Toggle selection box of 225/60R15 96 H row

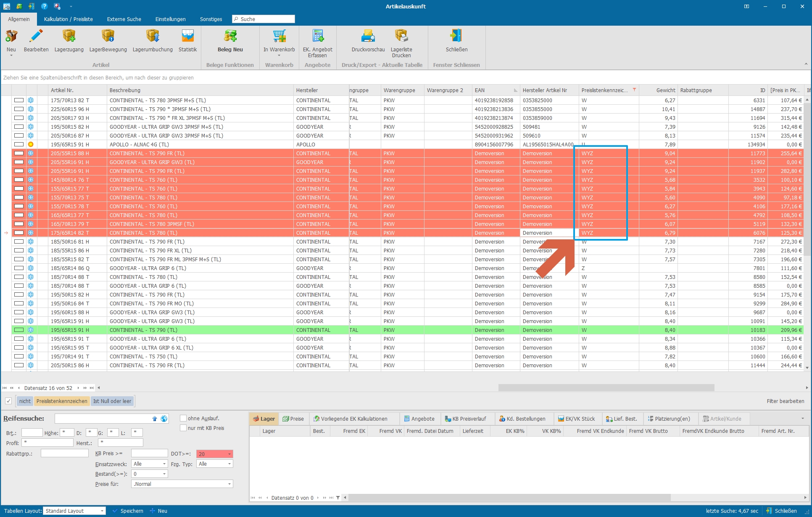click(x=19, y=109)
